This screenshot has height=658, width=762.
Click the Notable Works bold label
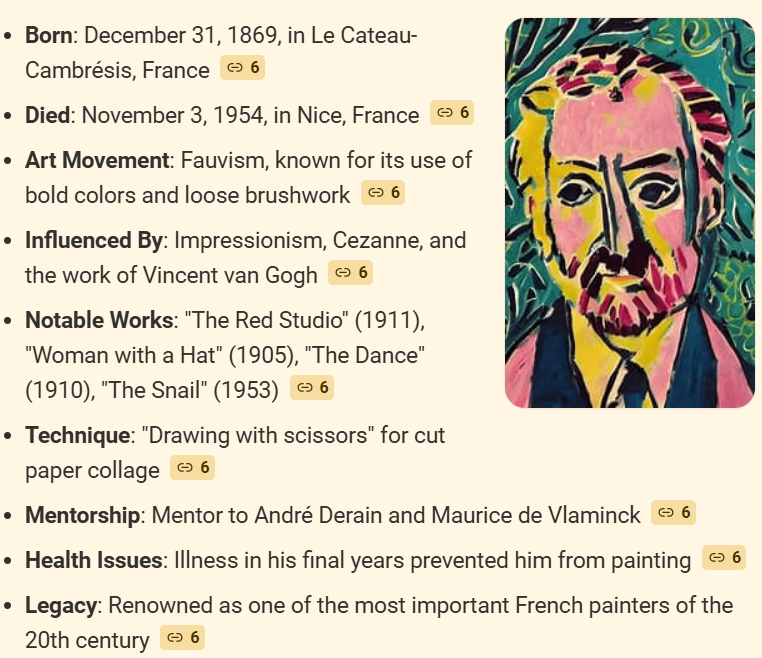click(99, 321)
